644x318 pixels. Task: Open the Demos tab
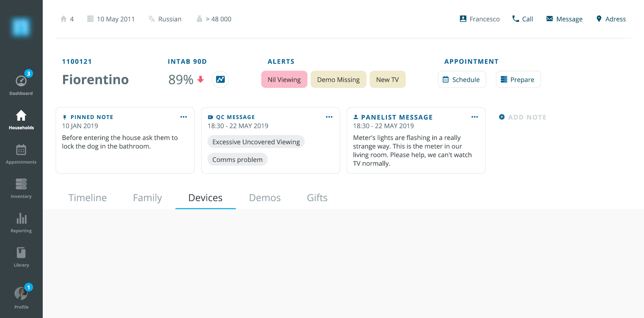(x=265, y=198)
